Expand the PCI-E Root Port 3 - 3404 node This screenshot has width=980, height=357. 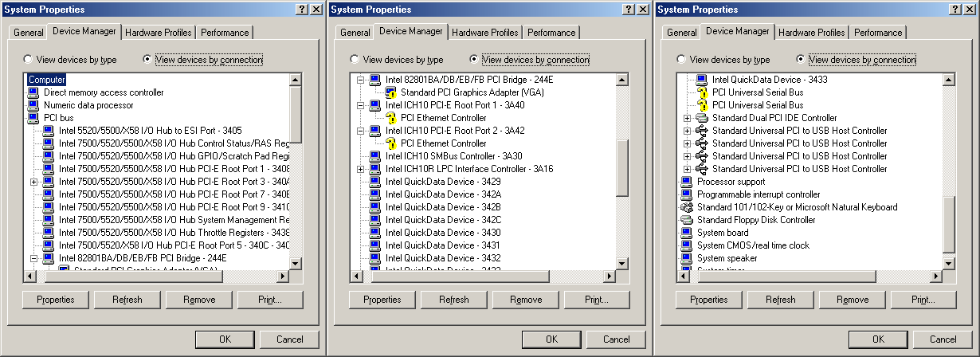(33, 182)
